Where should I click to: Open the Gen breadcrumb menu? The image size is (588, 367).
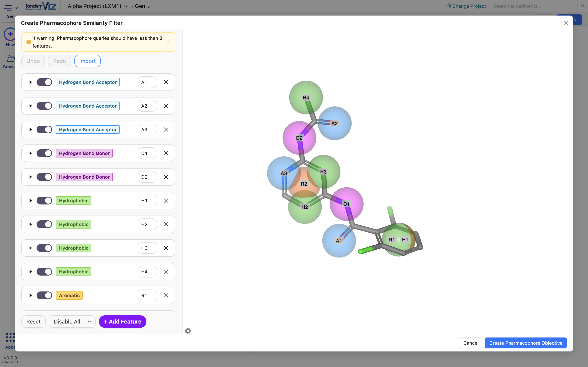tap(149, 6)
